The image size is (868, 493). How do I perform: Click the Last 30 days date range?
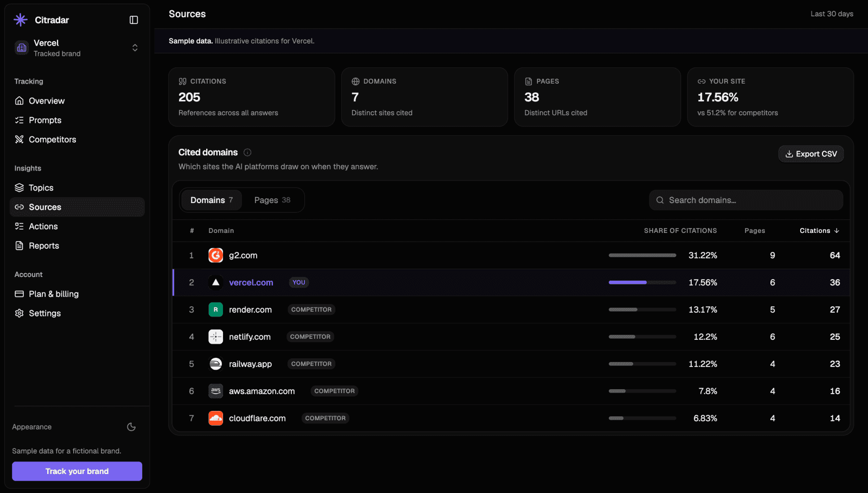[832, 14]
